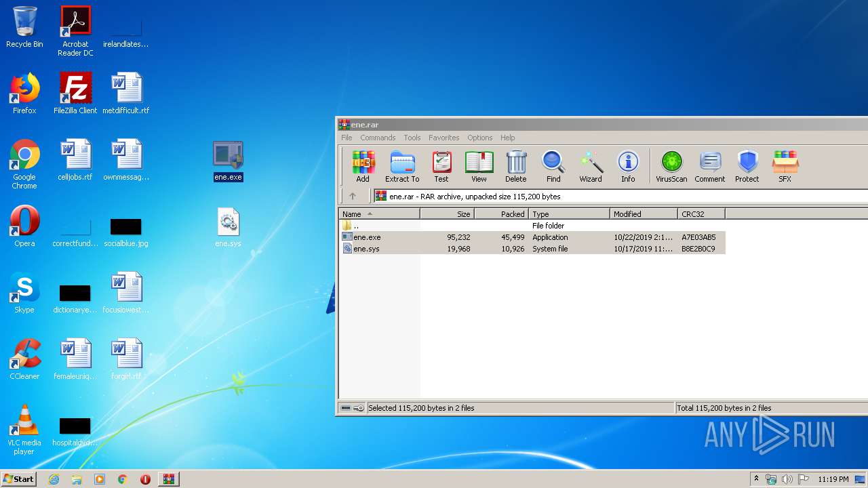Image resolution: width=868 pixels, height=488 pixels.
Task: Click the volume speaker tray icon
Action: [x=787, y=479]
